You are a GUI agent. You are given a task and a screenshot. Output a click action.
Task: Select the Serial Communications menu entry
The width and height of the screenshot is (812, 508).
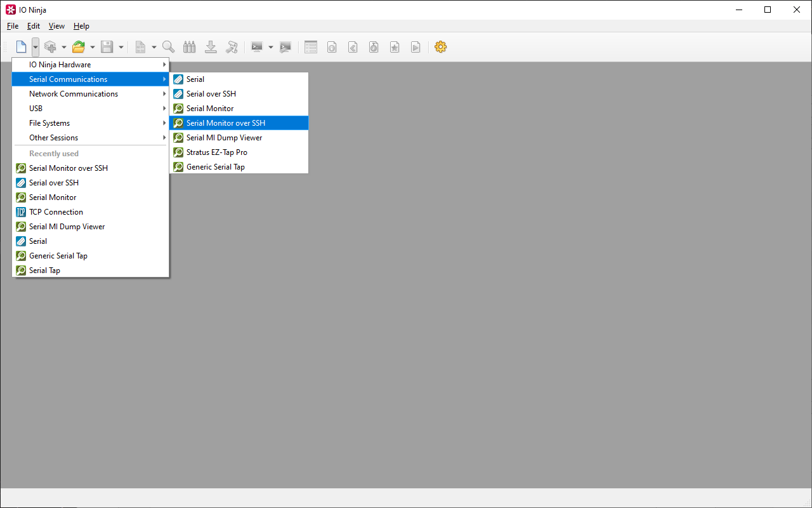pos(91,79)
